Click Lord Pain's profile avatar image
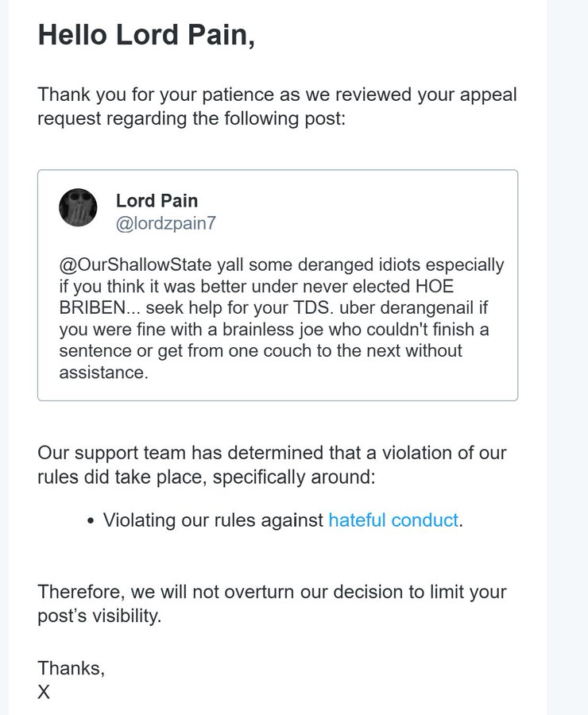Viewport: 588px width, 715px height. [x=78, y=207]
